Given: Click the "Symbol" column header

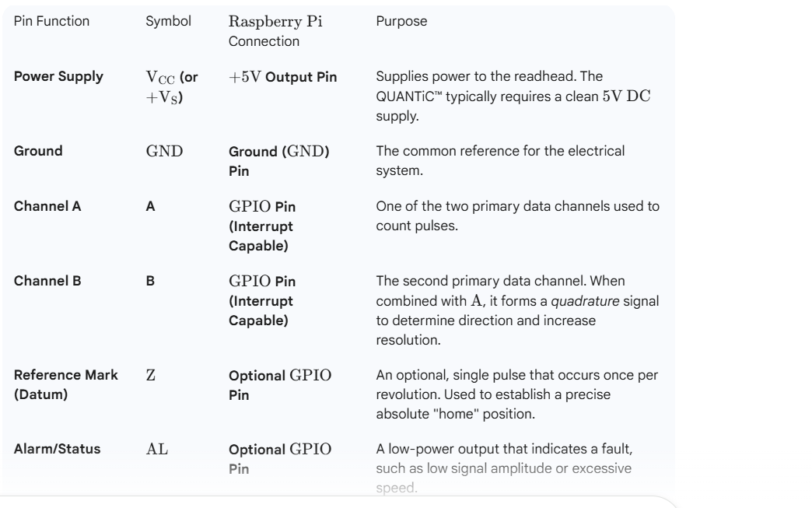Looking at the screenshot, I should click(x=169, y=22).
